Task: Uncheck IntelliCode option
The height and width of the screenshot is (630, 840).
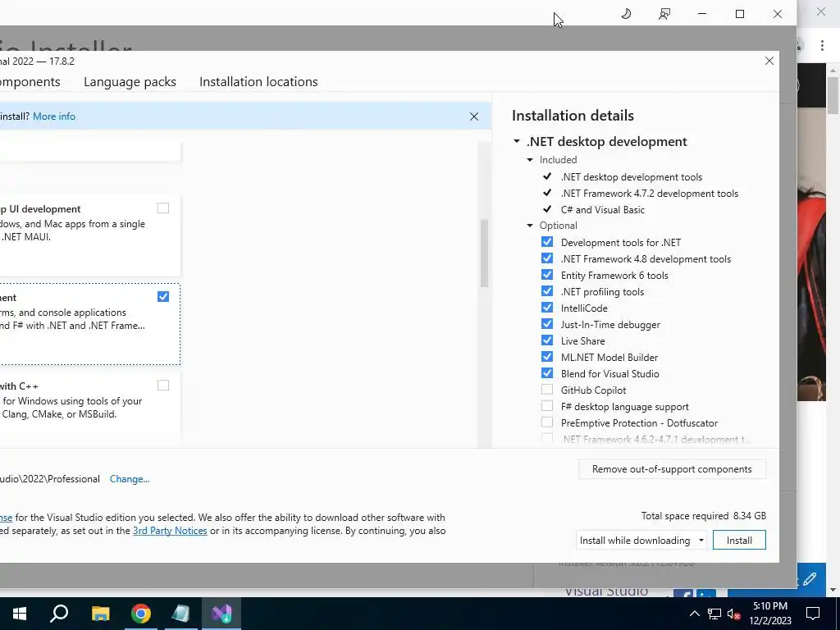Action: pos(547,308)
